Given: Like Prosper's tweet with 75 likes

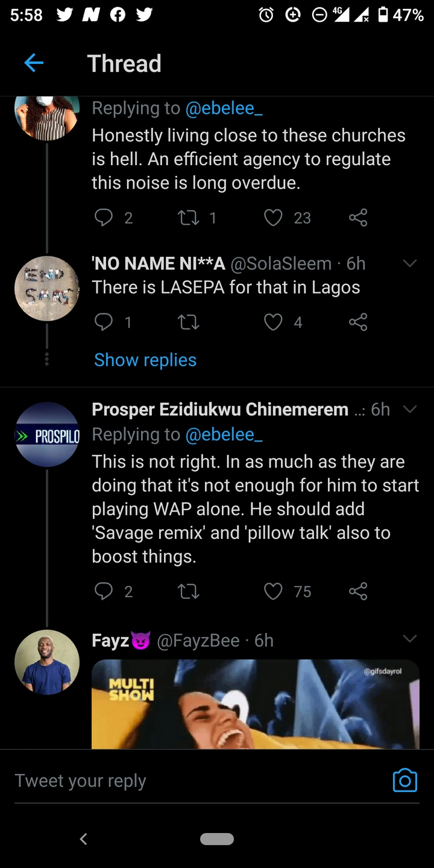Looking at the screenshot, I should (274, 591).
